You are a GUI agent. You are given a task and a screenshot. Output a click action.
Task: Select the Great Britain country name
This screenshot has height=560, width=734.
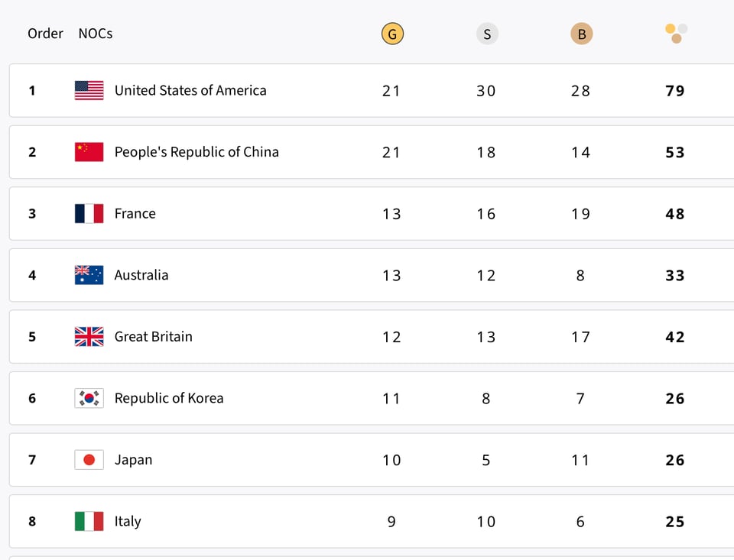(x=154, y=337)
